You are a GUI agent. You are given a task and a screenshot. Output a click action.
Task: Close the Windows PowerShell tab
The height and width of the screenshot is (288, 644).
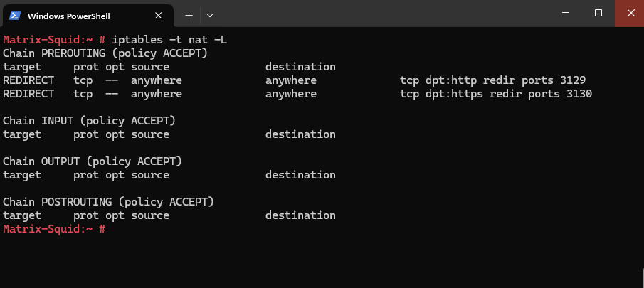pos(158,16)
